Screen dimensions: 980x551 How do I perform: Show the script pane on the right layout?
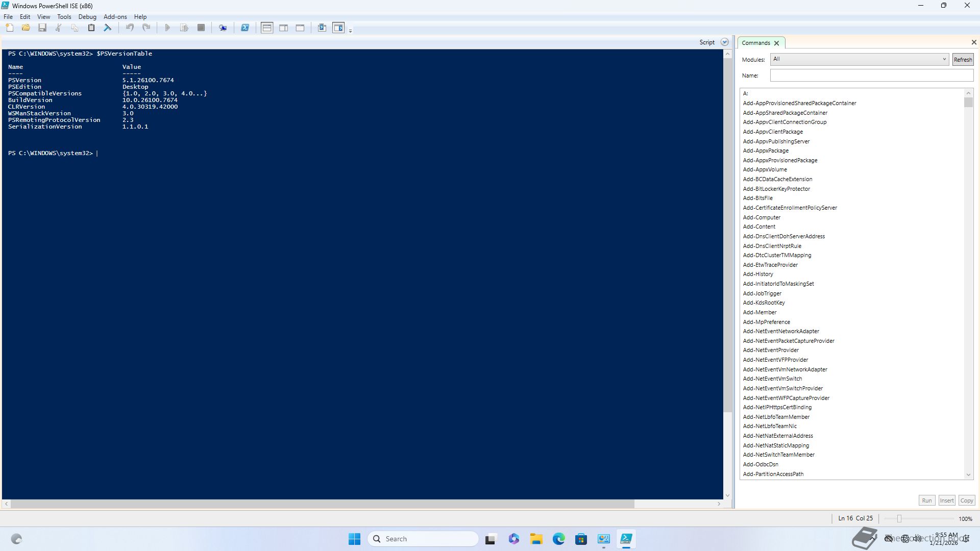[284, 28]
